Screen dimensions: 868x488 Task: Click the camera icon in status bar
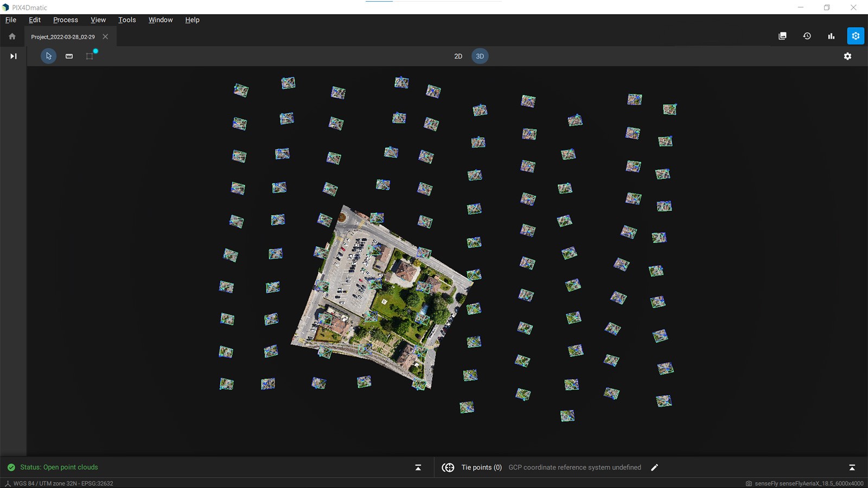pyautogui.click(x=749, y=484)
